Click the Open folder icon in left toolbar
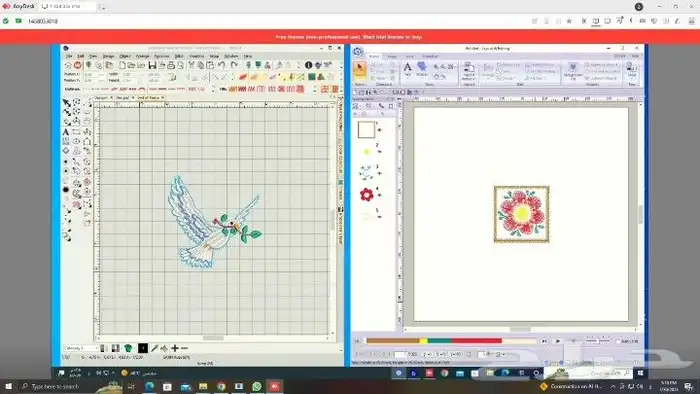Image resolution: width=700 pixels, height=394 pixels. point(131,65)
